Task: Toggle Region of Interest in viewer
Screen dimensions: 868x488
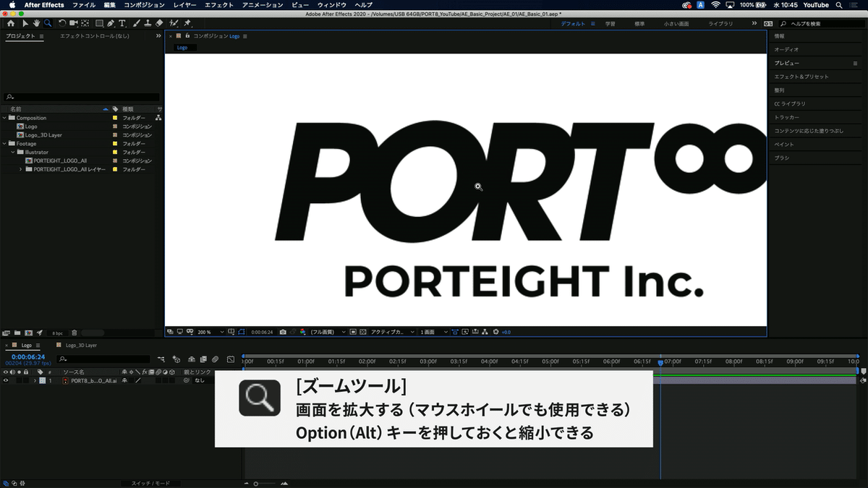Action: (x=353, y=332)
